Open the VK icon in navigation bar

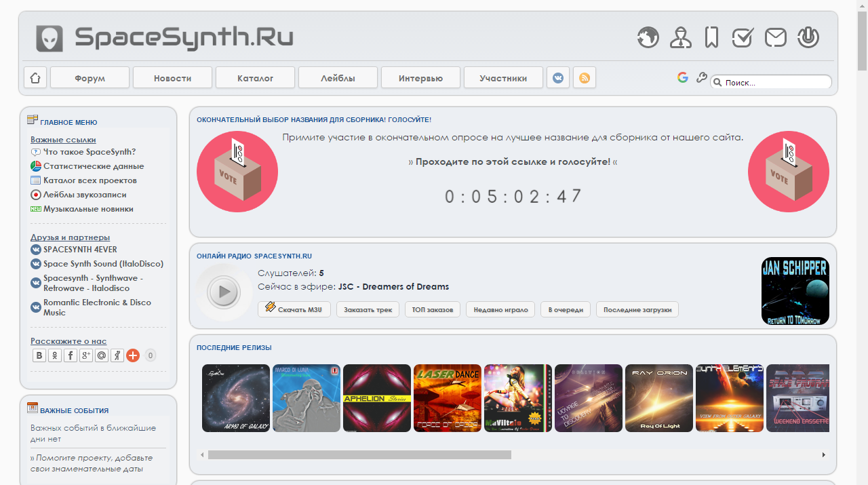(x=558, y=77)
